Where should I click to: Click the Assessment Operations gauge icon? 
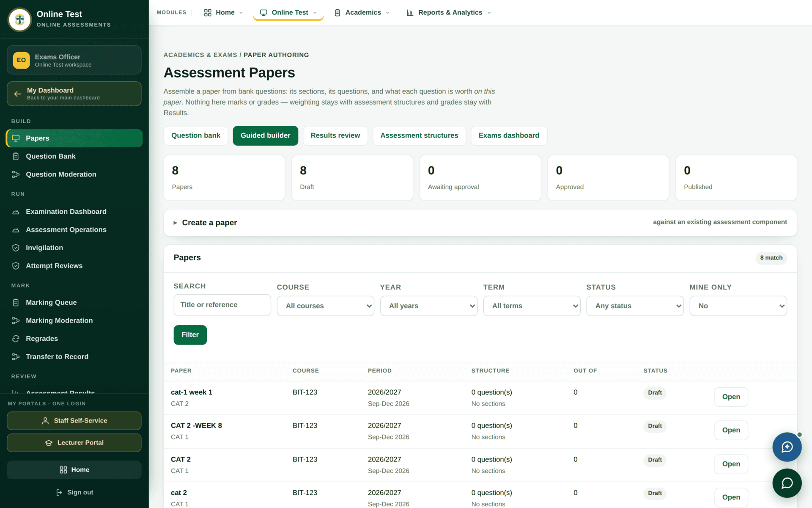click(x=16, y=230)
